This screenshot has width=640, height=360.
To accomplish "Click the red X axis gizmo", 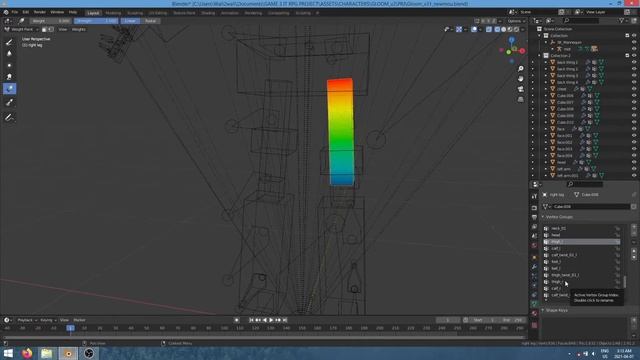I will (522, 51).
